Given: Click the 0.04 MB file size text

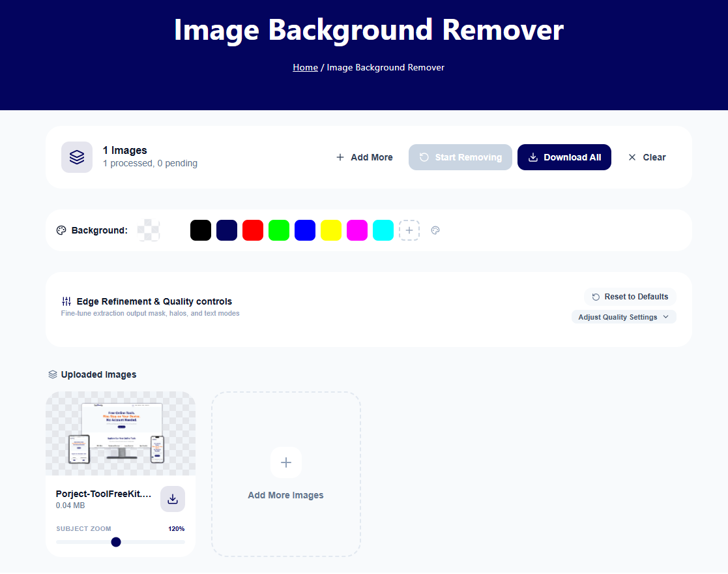Looking at the screenshot, I should pos(70,506).
